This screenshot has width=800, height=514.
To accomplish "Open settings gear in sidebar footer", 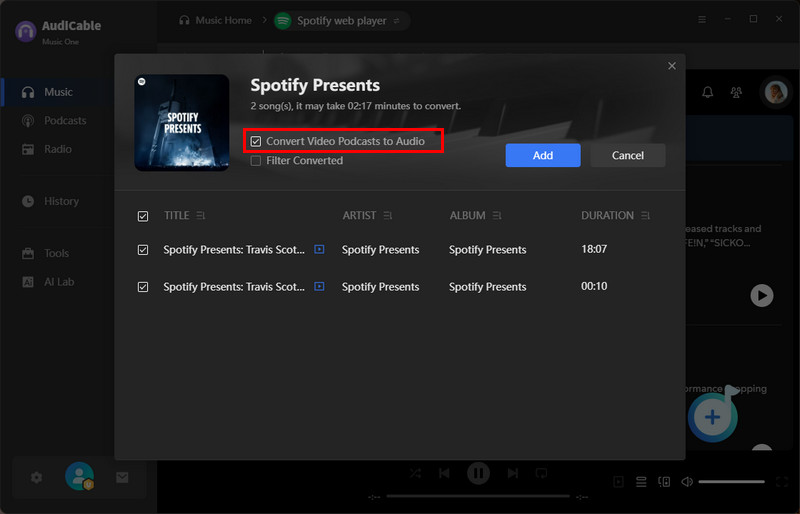I will (36, 478).
